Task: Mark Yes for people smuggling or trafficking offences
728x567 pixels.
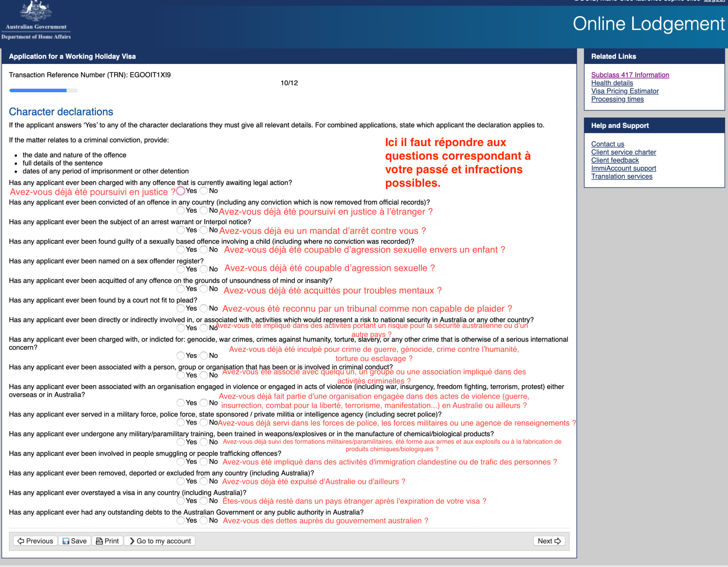Action: [181, 461]
